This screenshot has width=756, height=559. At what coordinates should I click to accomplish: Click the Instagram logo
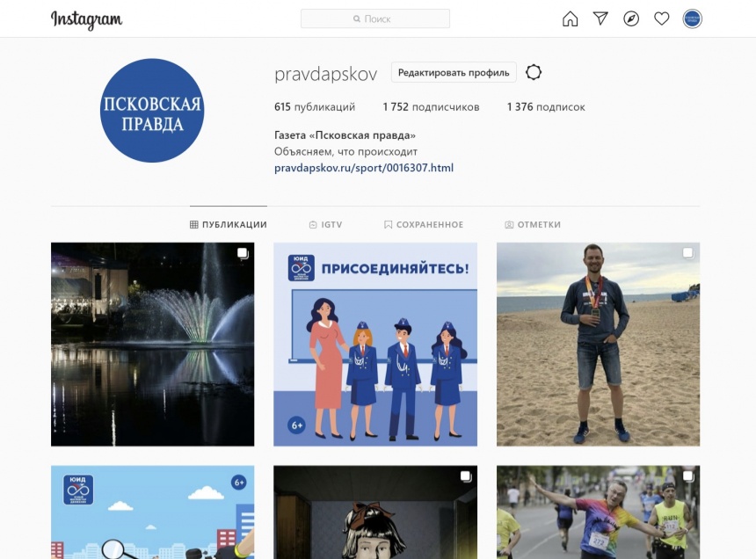86,19
